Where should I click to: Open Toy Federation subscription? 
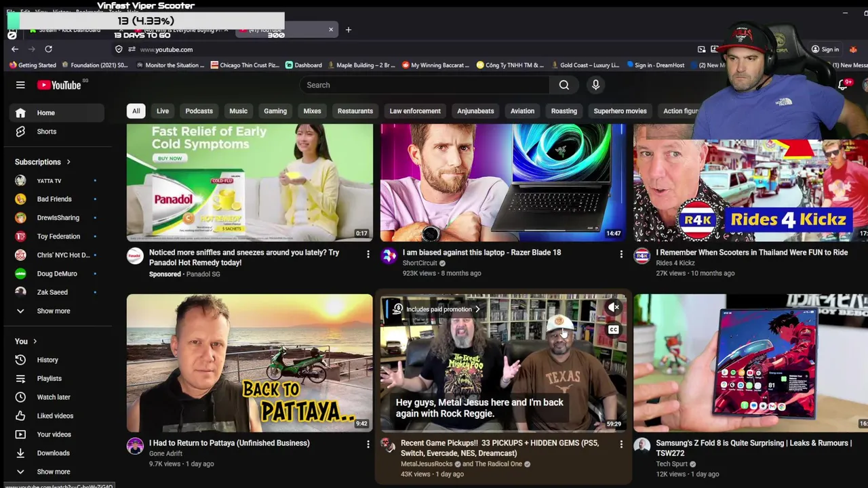coord(57,237)
